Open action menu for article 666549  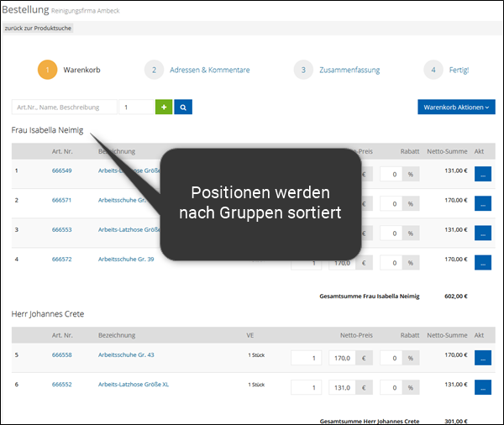tap(485, 174)
